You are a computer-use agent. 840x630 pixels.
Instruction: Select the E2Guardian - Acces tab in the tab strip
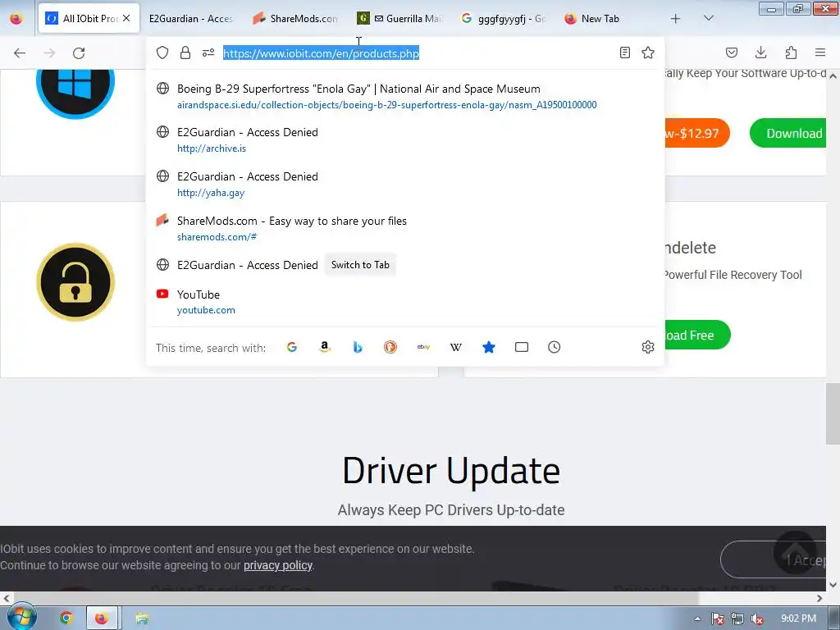(192, 19)
